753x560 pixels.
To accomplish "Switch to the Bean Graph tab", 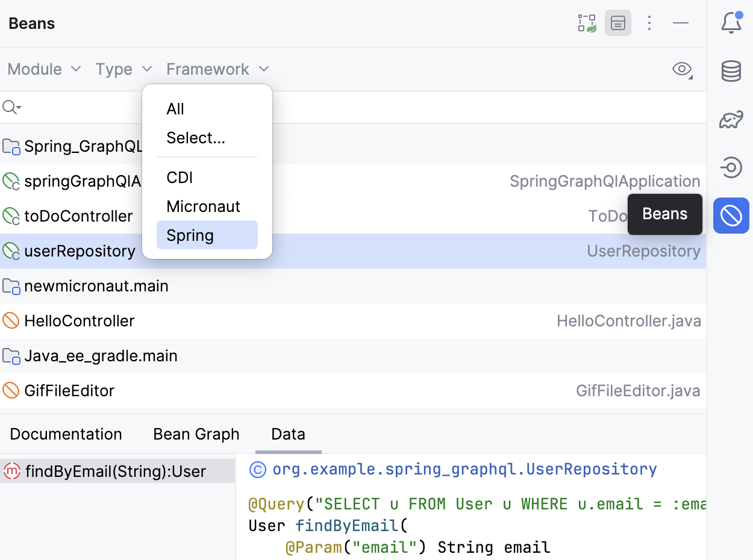I will (x=196, y=434).
